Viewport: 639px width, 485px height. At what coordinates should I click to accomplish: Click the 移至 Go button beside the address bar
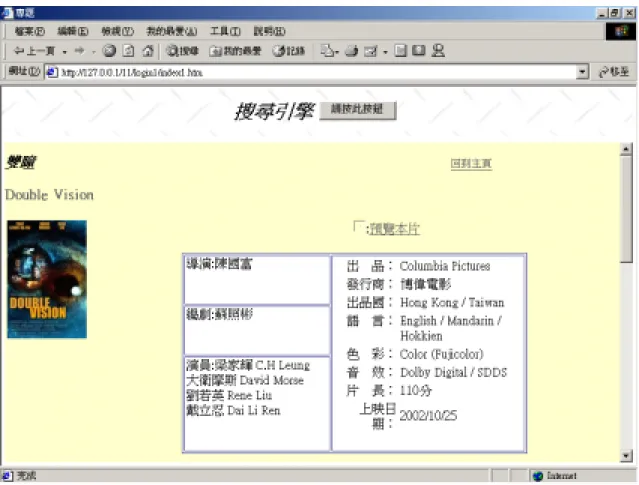pyautogui.click(x=614, y=72)
